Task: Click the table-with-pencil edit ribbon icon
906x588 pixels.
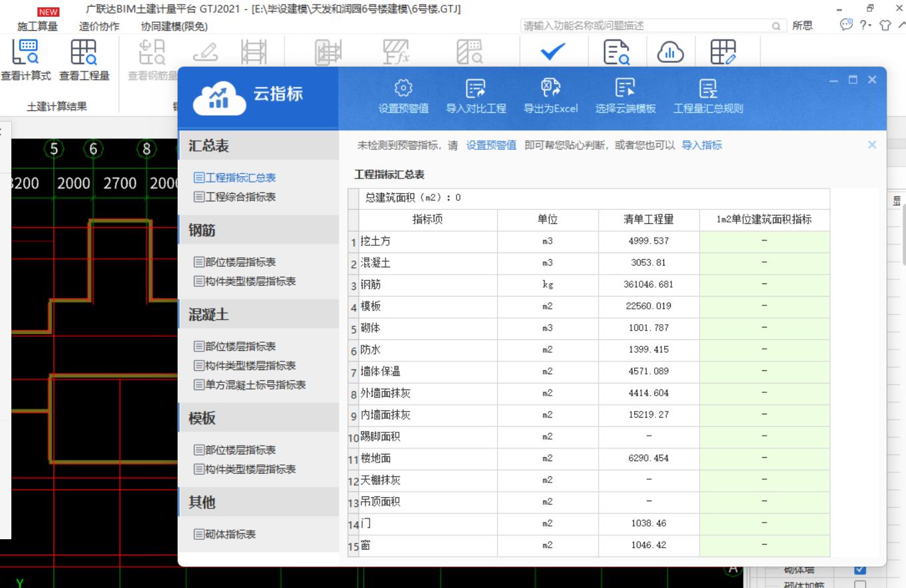Action: [x=724, y=52]
